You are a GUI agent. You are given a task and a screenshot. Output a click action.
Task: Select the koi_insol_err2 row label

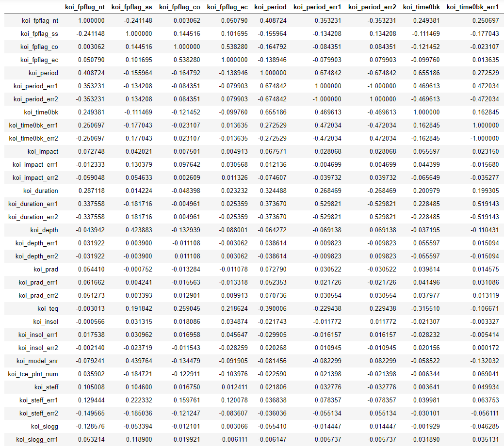click(38, 348)
